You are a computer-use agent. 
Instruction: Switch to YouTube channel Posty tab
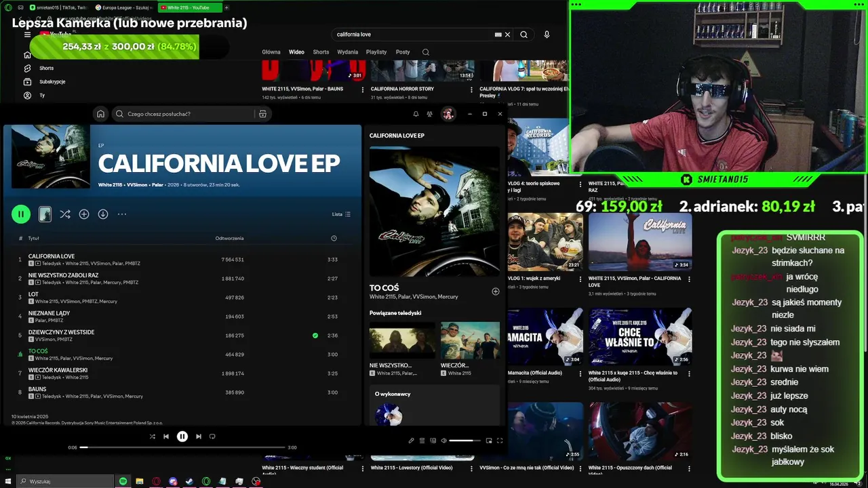[403, 52]
